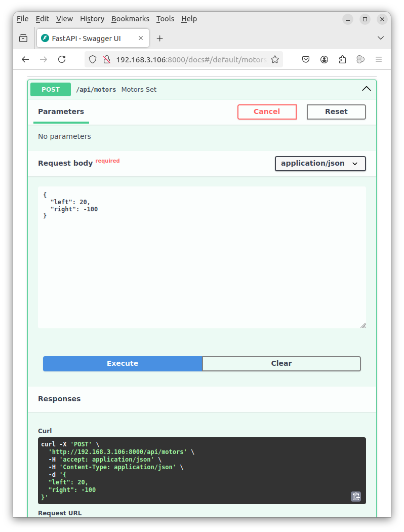Click the Motors Set summary text

click(x=139, y=90)
